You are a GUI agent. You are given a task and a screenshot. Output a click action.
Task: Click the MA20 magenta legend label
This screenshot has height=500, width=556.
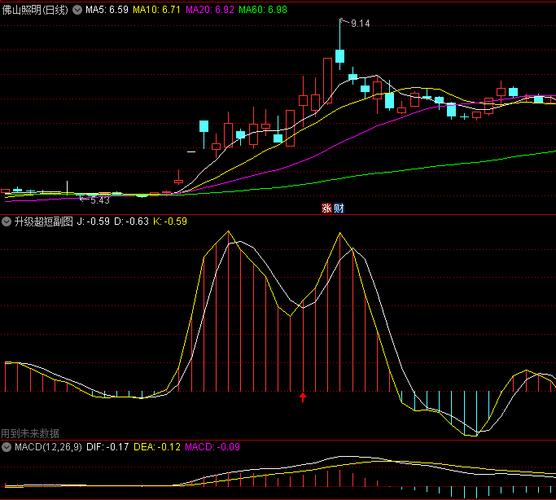(210, 10)
